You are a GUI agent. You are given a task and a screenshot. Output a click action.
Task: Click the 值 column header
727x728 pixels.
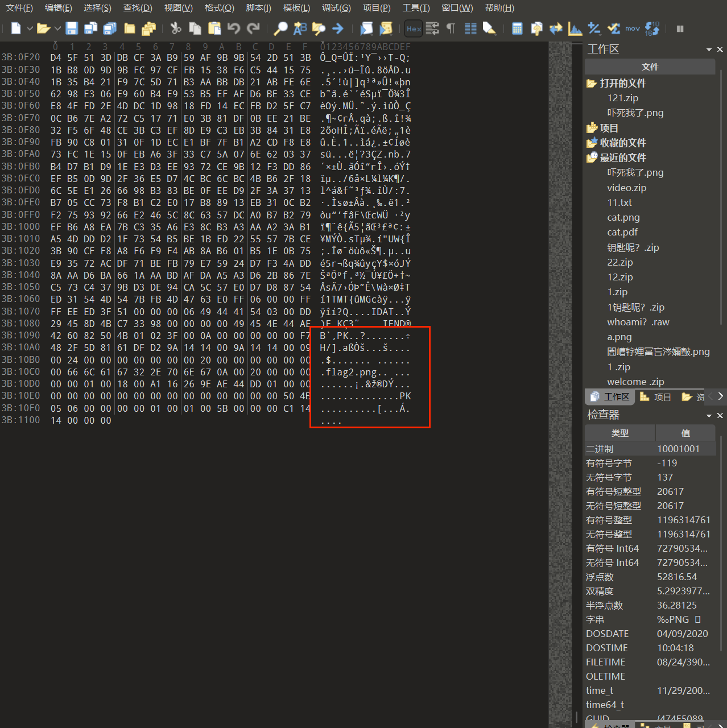tap(686, 433)
